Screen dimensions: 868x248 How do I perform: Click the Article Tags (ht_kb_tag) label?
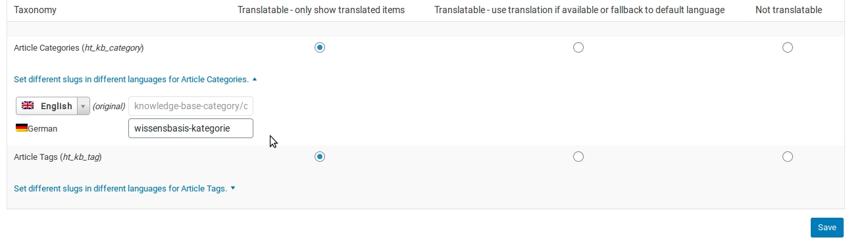(58, 157)
